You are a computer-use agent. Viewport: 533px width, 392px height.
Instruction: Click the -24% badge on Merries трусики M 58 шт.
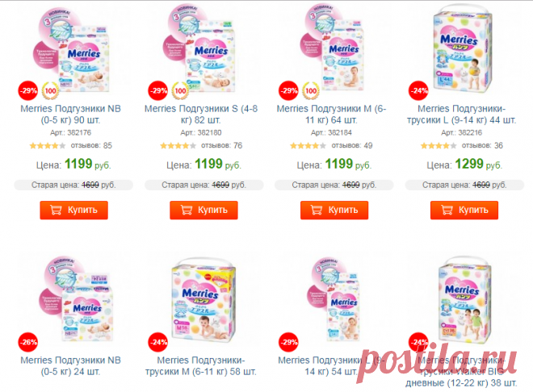click(158, 342)
